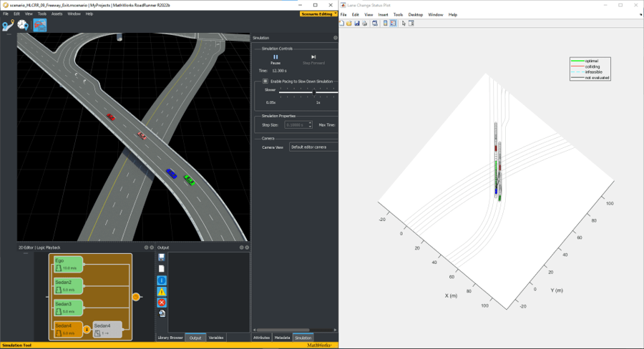Viewport: 644px width, 349px height.
Task: Select the Sedan2 node in logic editor
Action: [69, 286]
